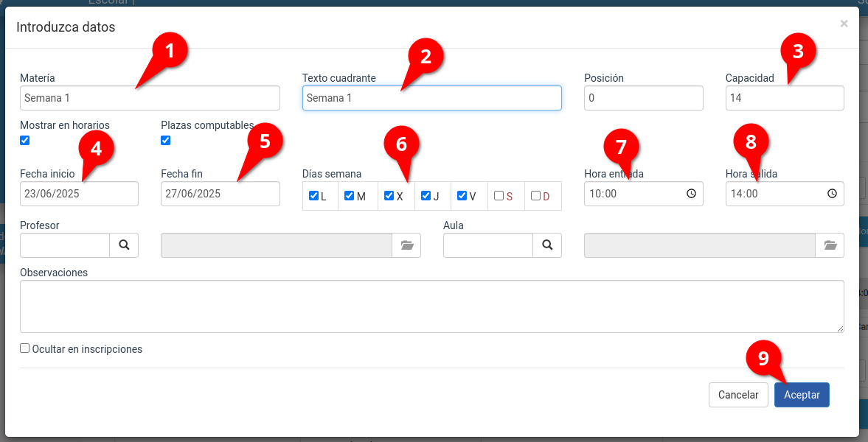The width and height of the screenshot is (868, 442).
Task: Click the Profesor search magnifier icon
Action: pyautogui.click(x=124, y=245)
